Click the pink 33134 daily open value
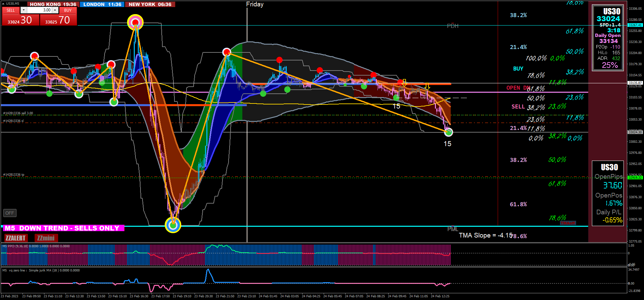The width and height of the screenshot is (644, 300). (x=608, y=41)
